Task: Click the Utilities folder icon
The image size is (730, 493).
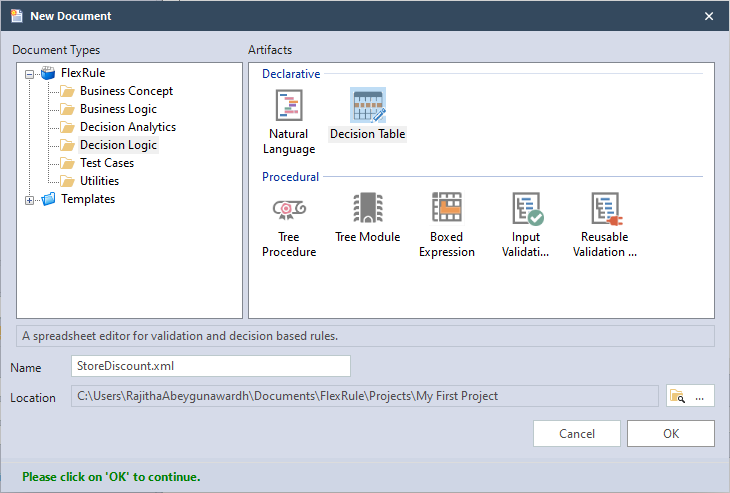Action: tap(68, 181)
